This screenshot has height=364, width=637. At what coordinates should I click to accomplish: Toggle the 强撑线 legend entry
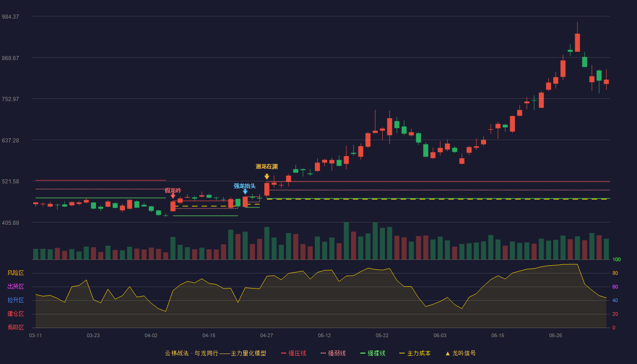point(373,353)
